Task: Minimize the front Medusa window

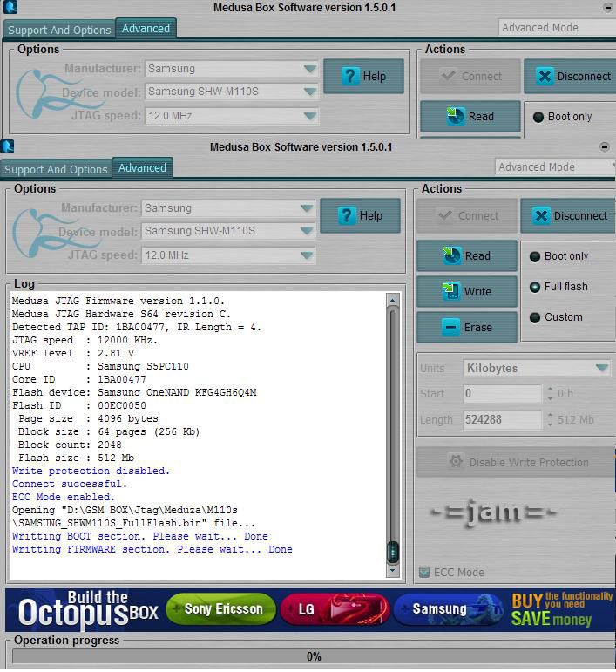Action: point(605,147)
